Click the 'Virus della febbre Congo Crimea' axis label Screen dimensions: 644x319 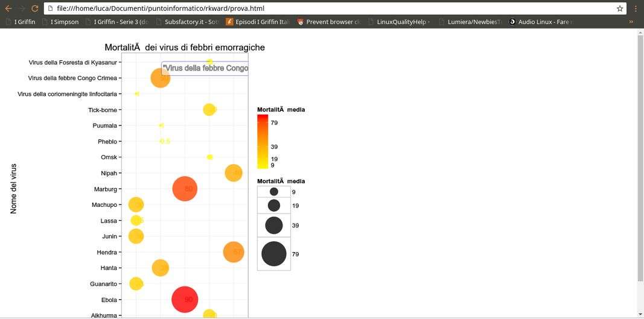tap(72, 78)
